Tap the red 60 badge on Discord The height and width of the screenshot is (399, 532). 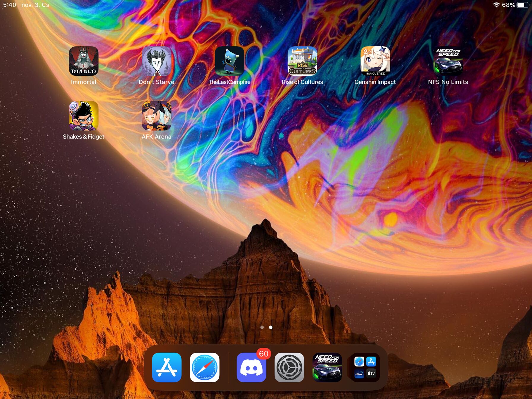tap(263, 354)
